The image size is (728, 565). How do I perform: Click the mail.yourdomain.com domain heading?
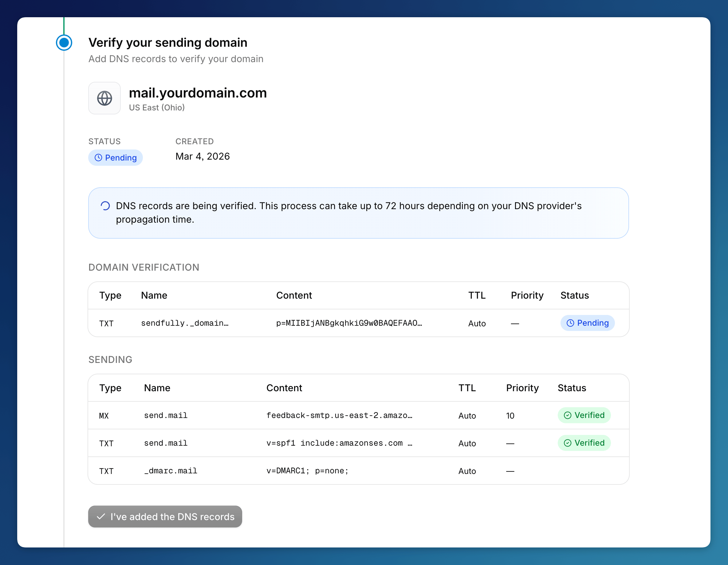(198, 93)
